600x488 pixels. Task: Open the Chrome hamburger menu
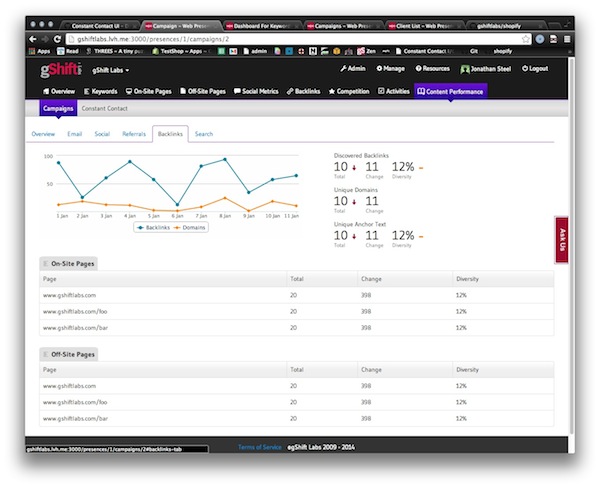click(x=567, y=39)
